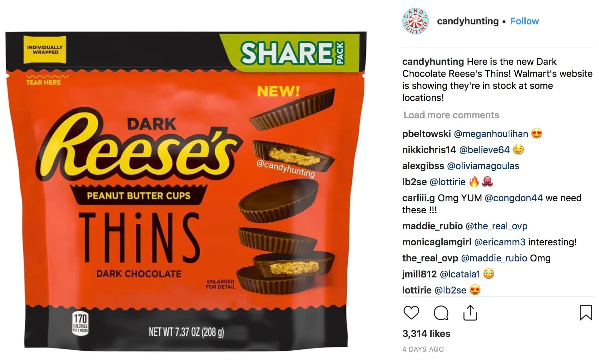Screen dimensions: 599x364
Task: Follow the candyhunting account
Action: [524, 21]
